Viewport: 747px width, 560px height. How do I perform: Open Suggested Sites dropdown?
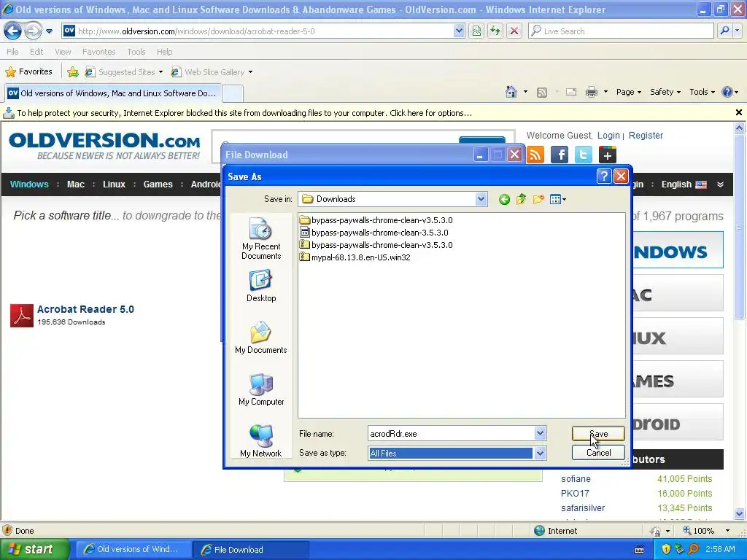coord(124,72)
